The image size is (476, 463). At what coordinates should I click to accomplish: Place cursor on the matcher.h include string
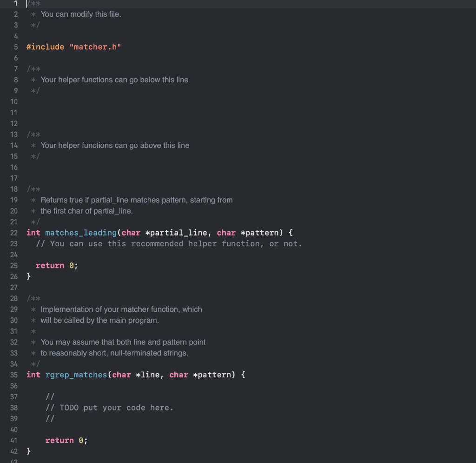coord(95,47)
